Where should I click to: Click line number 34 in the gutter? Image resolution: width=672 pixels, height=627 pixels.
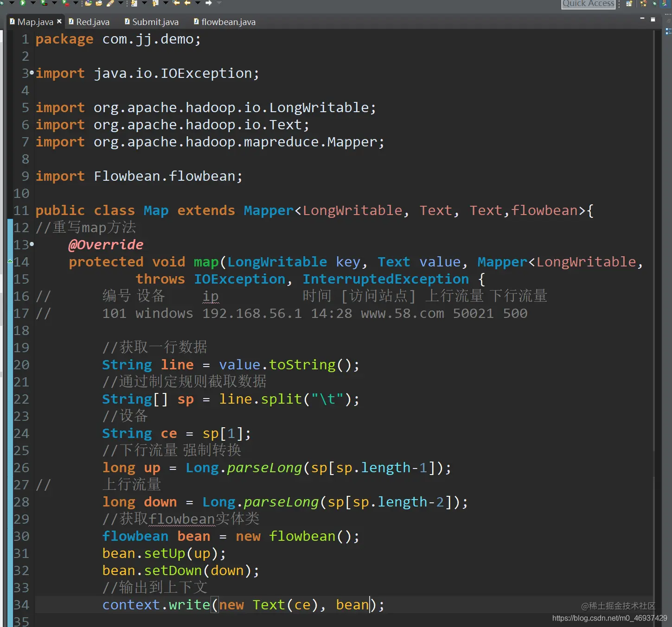[21, 605]
